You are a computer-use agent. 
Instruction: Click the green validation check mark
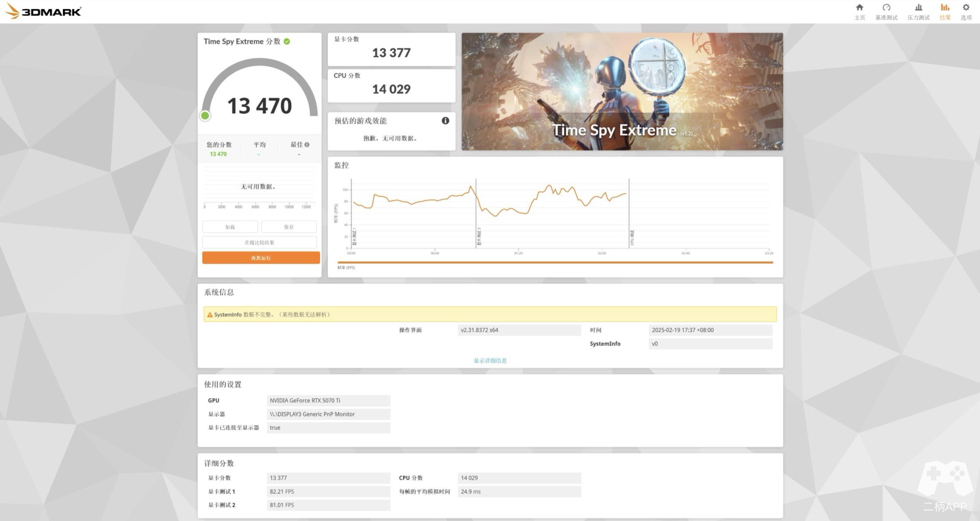tap(287, 41)
